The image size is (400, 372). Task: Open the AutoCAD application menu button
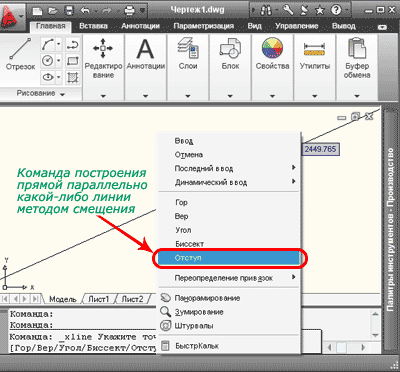(13, 16)
